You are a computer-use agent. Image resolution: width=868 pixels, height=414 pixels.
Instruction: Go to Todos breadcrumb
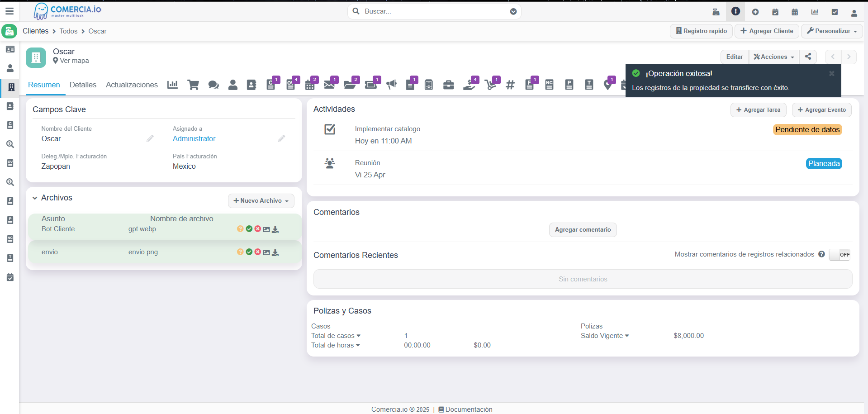(68, 31)
